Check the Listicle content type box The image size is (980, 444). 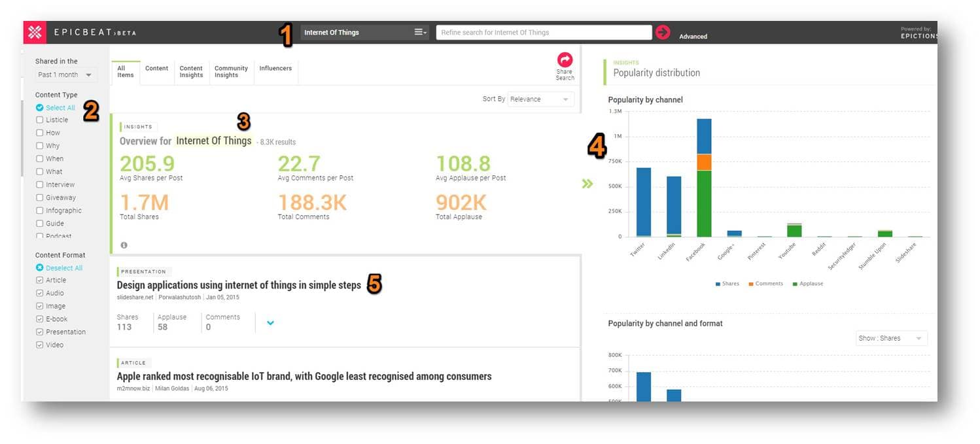[40, 120]
